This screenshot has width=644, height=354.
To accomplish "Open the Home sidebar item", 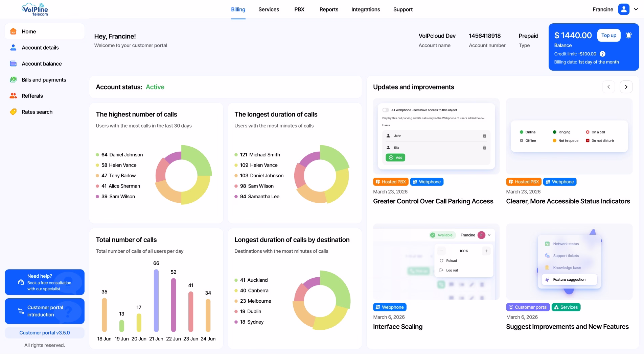I will 44,31.
